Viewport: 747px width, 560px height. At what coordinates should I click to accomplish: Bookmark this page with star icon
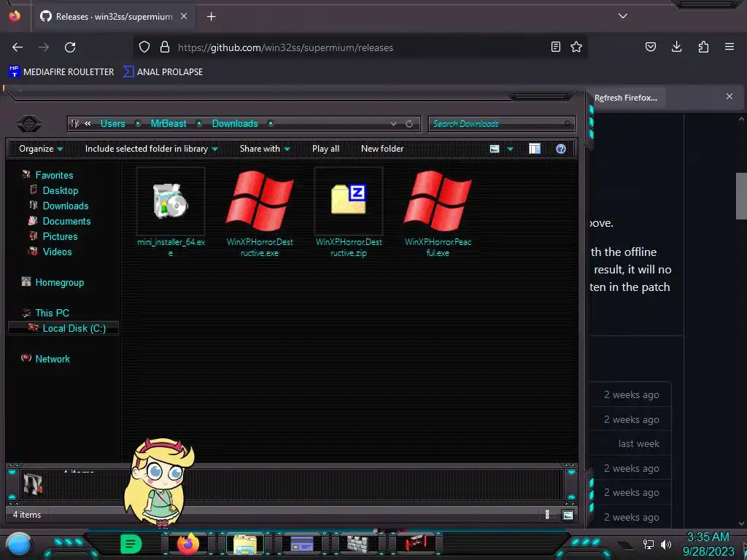576,47
